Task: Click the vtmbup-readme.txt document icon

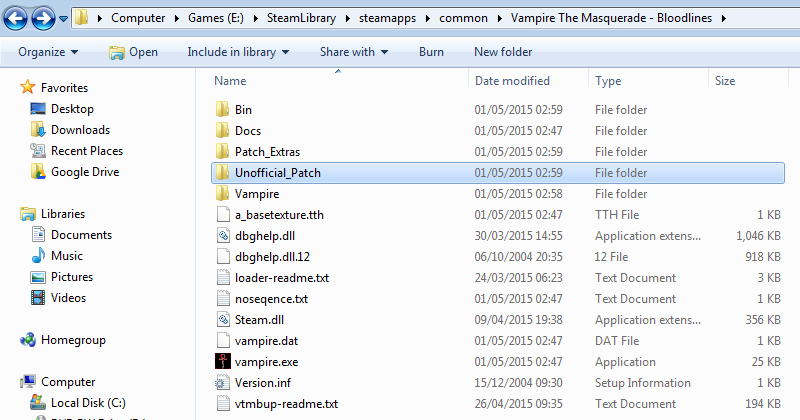Action: click(x=223, y=403)
